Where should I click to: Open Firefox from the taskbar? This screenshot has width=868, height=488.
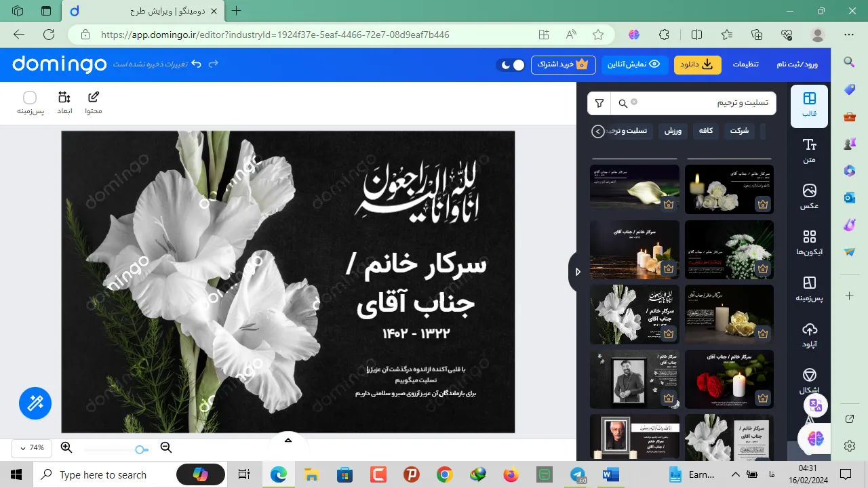(511, 474)
